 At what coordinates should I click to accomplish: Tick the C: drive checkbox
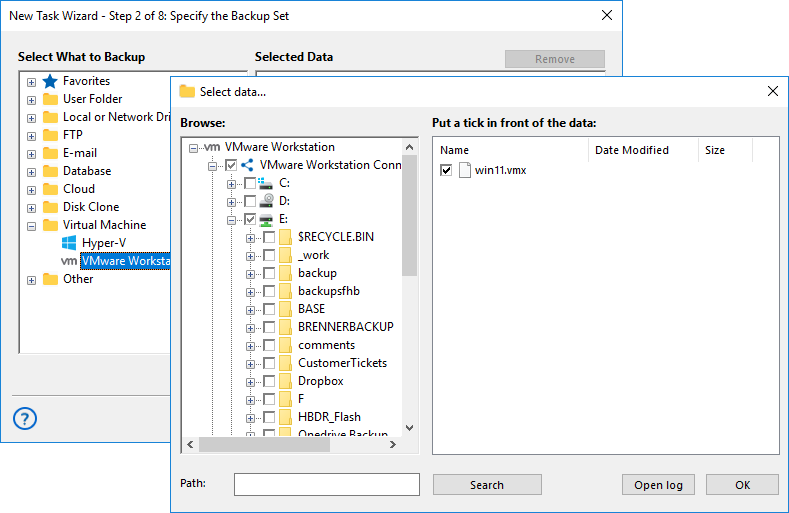pyautogui.click(x=250, y=183)
